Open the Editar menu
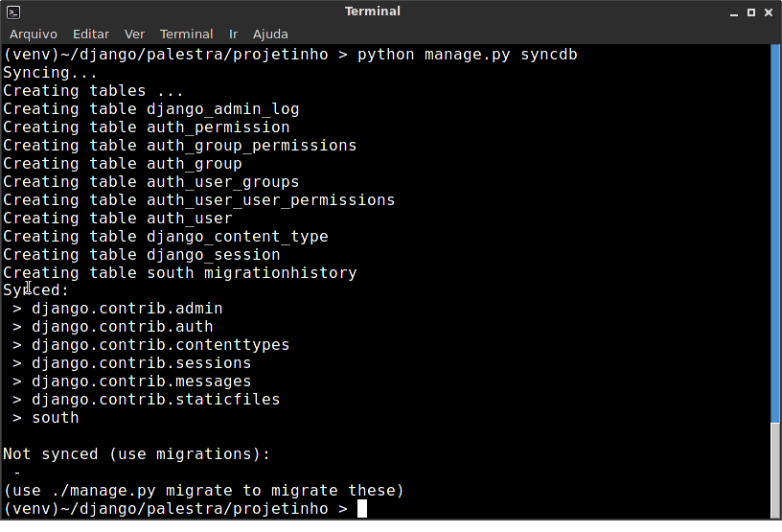This screenshot has height=532, width=782. coord(91,34)
